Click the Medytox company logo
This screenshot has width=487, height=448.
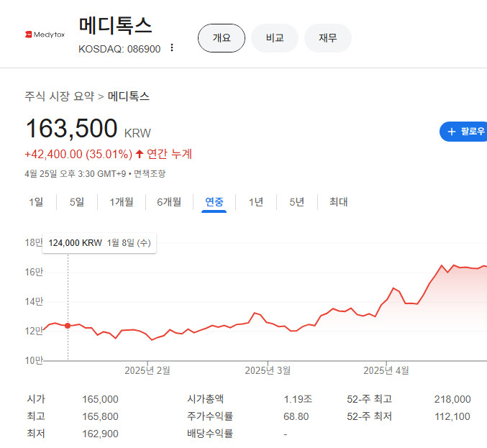pyautogui.click(x=45, y=35)
